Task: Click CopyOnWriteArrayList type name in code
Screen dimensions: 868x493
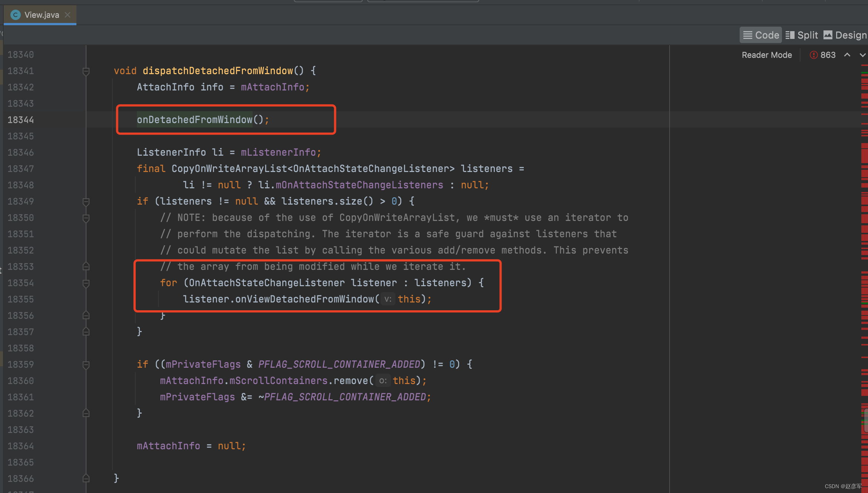Action: (229, 169)
